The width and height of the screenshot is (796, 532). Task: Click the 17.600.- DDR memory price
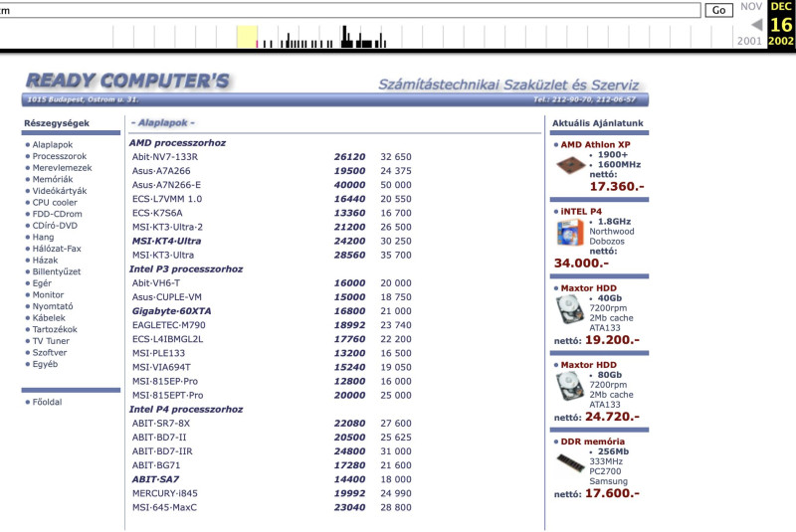click(x=612, y=493)
